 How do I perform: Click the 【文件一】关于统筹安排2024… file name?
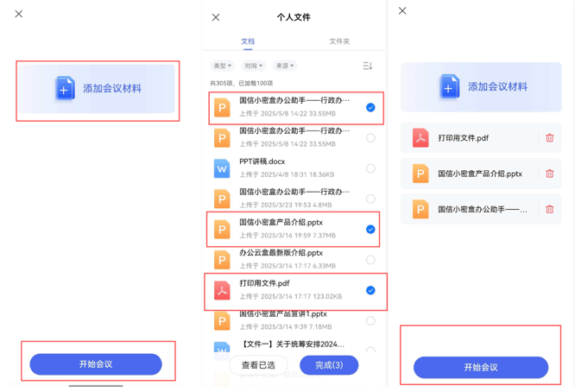point(293,344)
